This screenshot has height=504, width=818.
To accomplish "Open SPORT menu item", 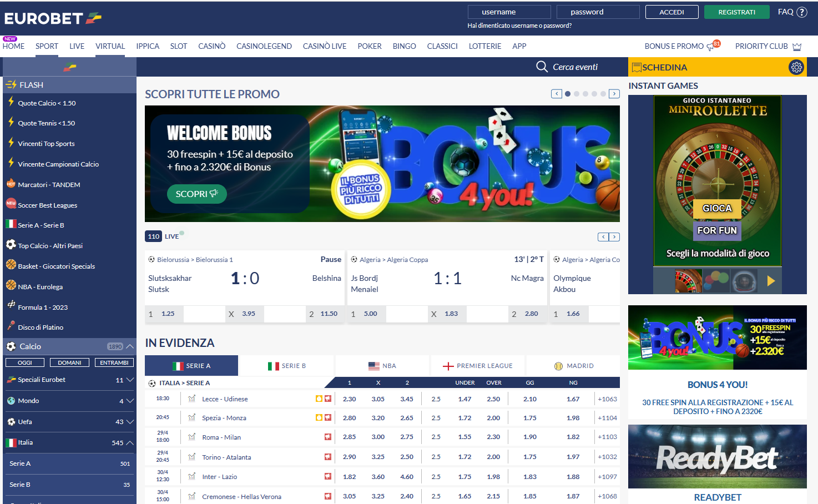I will point(47,46).
